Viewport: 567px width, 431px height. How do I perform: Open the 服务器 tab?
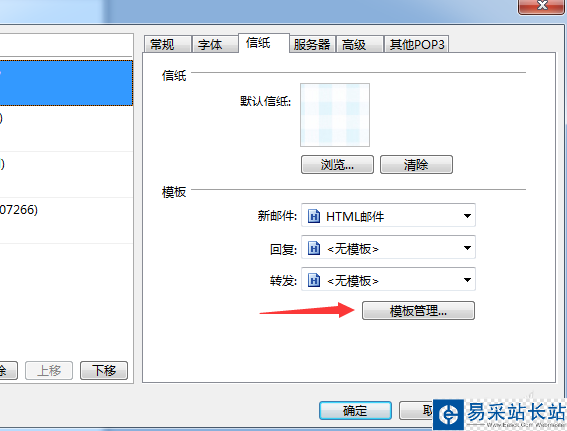[x=312, y=44]
